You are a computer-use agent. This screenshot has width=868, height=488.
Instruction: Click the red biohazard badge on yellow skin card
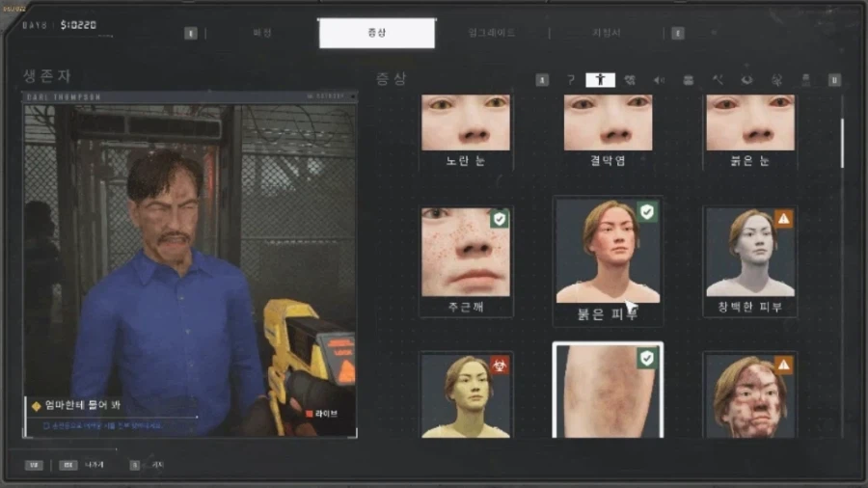[498, 366]
